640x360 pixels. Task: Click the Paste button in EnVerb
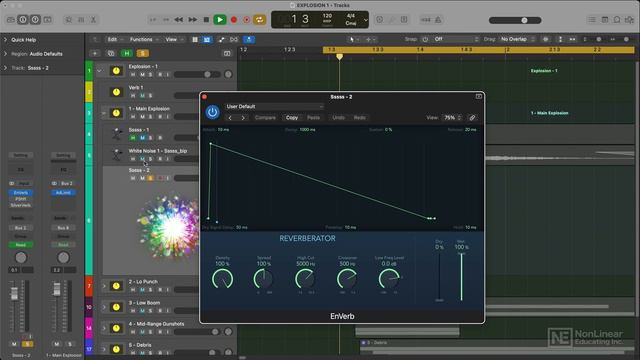pyautogui.click(x=313, y=118)
